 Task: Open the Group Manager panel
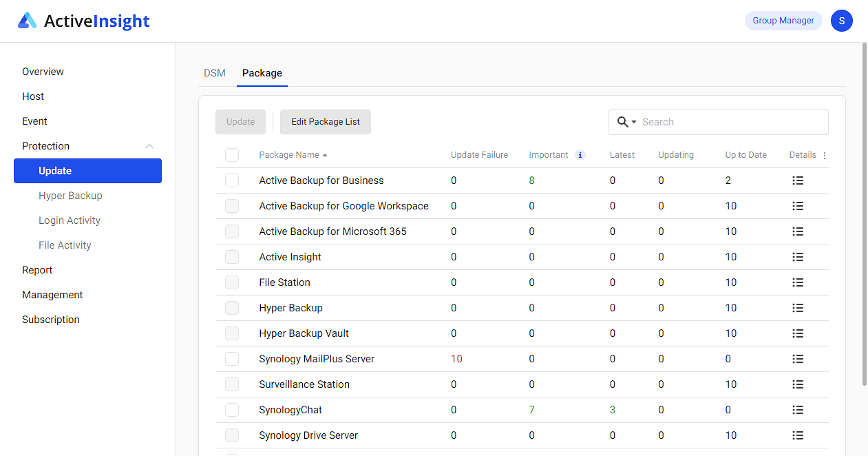point(783,21)
